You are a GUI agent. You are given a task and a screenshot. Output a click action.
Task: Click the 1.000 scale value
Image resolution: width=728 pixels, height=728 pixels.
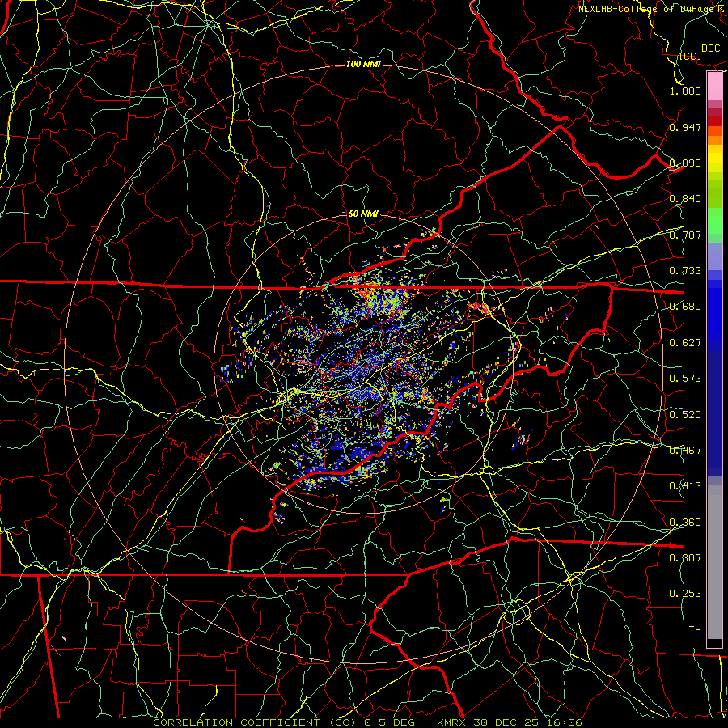pyautogui.click(x=685, y=91)
